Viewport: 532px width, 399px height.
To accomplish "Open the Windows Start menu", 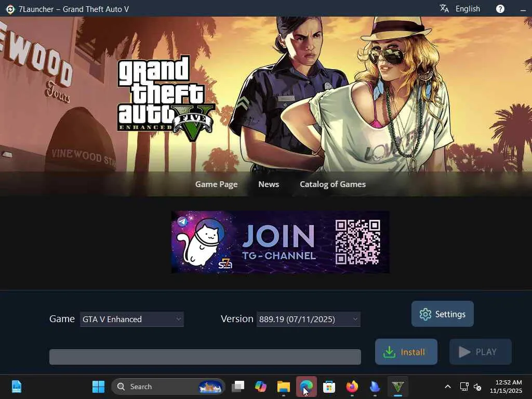I will coord(98,387).
